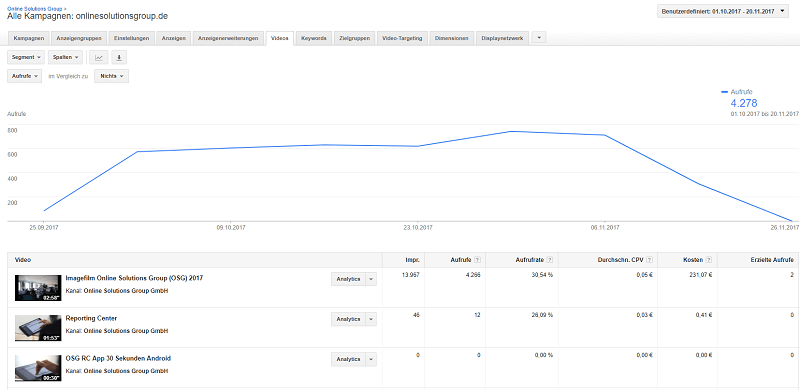800x390 pixels.
Task: Open the Segment dropdown
Action: (x=26, y=57)
